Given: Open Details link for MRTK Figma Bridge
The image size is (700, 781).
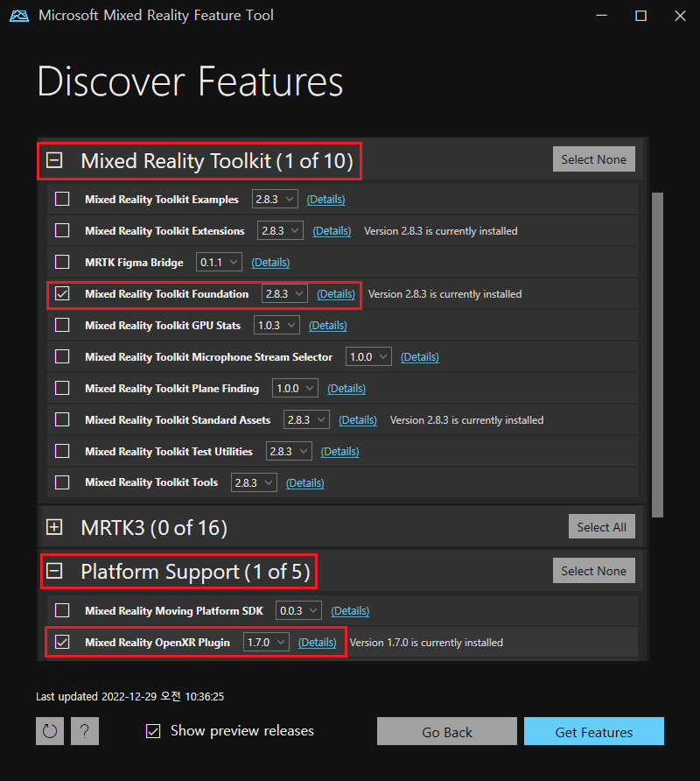Looking at the screenshot, I should tap(270, 263).
